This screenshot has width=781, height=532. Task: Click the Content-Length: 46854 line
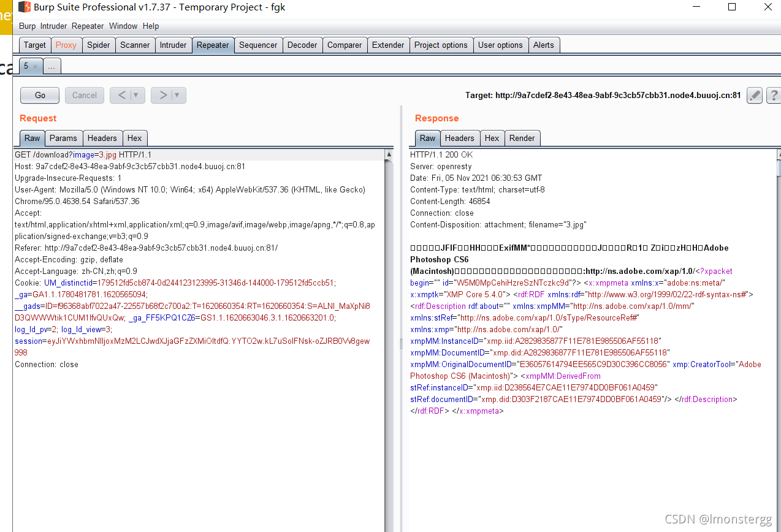coord(450,201)
